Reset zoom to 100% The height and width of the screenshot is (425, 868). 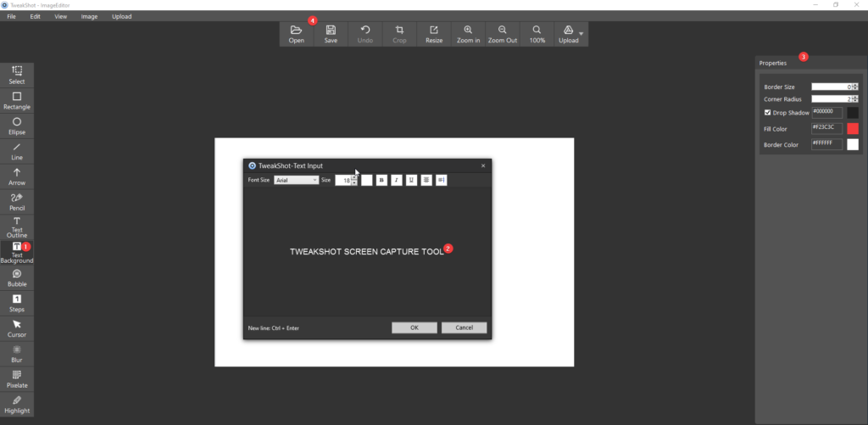tap(537, 34)
